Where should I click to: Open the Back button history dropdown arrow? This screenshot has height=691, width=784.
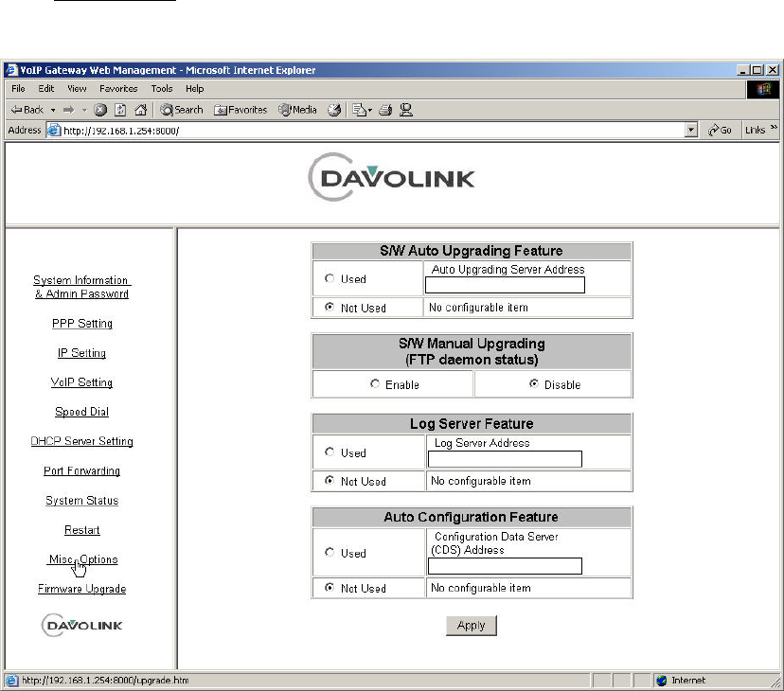pos(53,110)
